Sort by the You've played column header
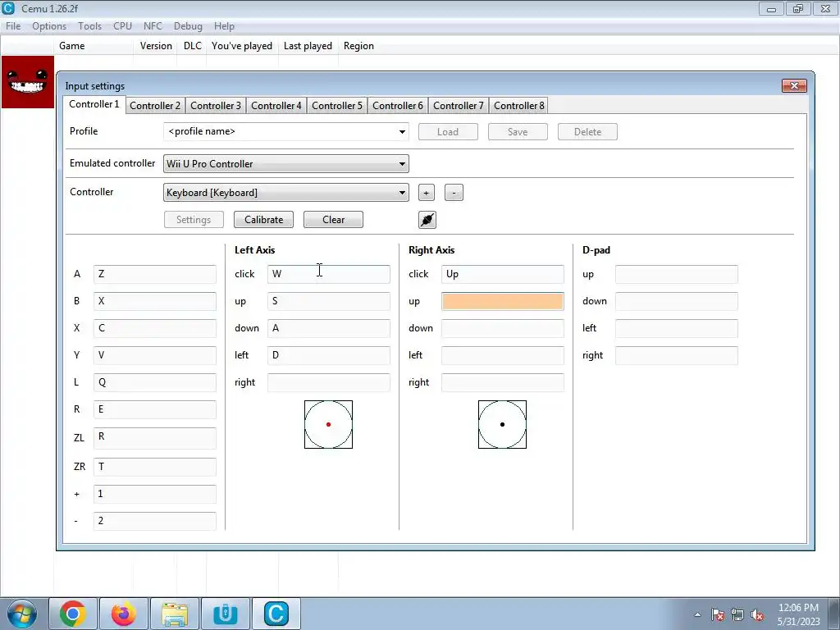This screenshot has width=840, height=630. (242, 46)
